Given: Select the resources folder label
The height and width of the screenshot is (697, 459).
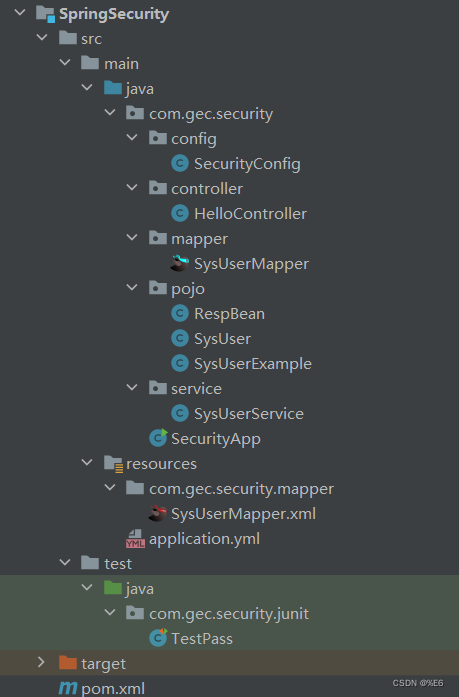Looking at the screenshot, I should 162,464.
